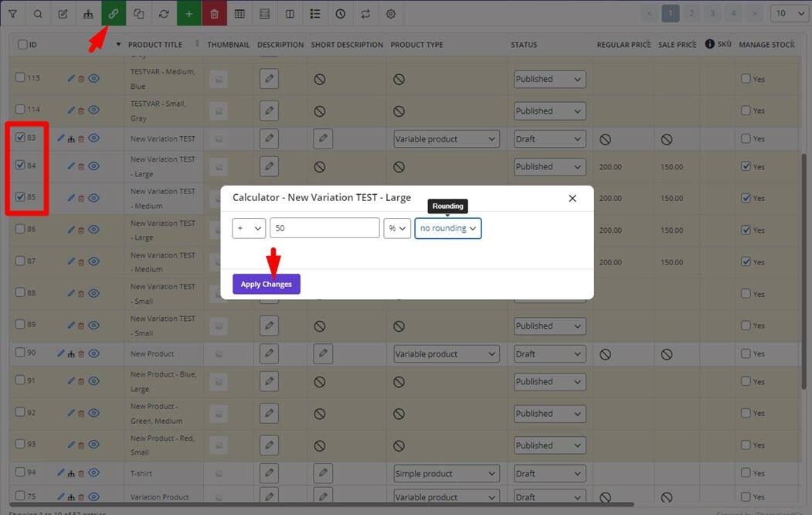812x515 pixels.
Task: Uncheck the row checkbox for product 84
Action: click(22, 165)
